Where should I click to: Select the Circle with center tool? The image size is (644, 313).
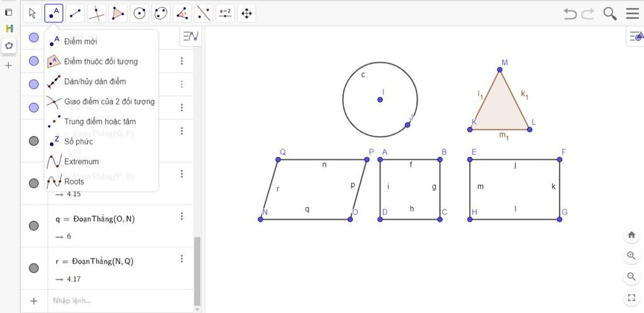(x=139, y=14)
